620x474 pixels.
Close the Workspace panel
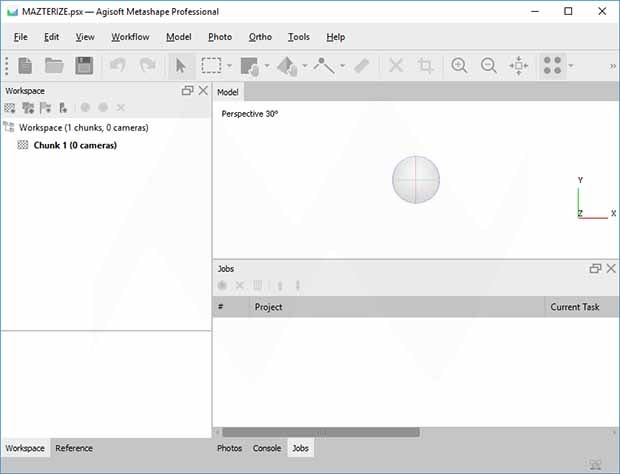(203, 91)
